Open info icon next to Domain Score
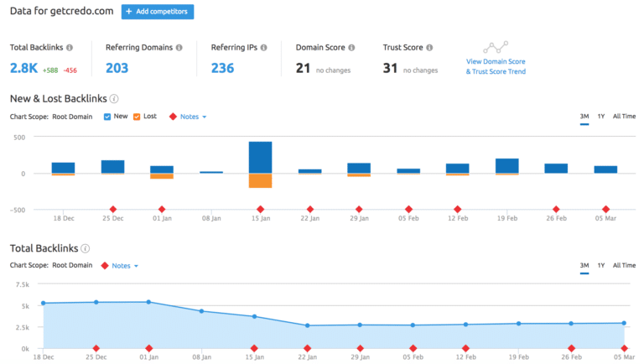 click(x=351, y=48)
